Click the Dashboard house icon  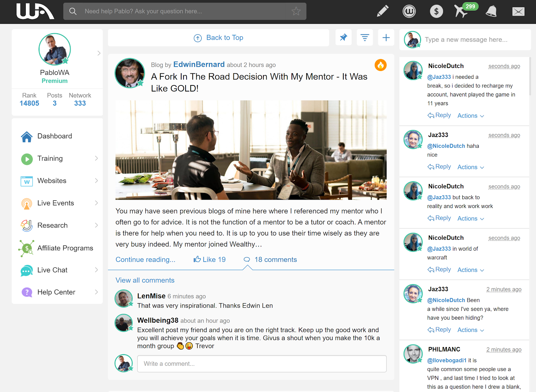(27, 136)
